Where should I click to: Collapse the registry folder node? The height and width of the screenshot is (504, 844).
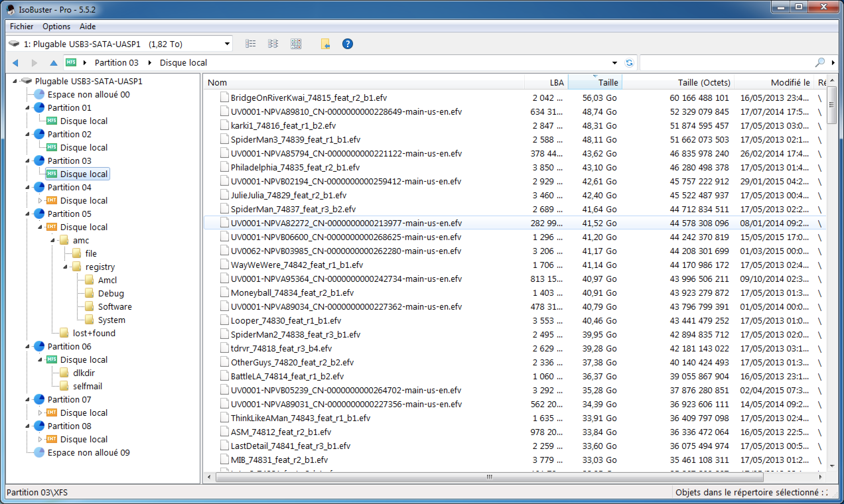coord(65,267)
